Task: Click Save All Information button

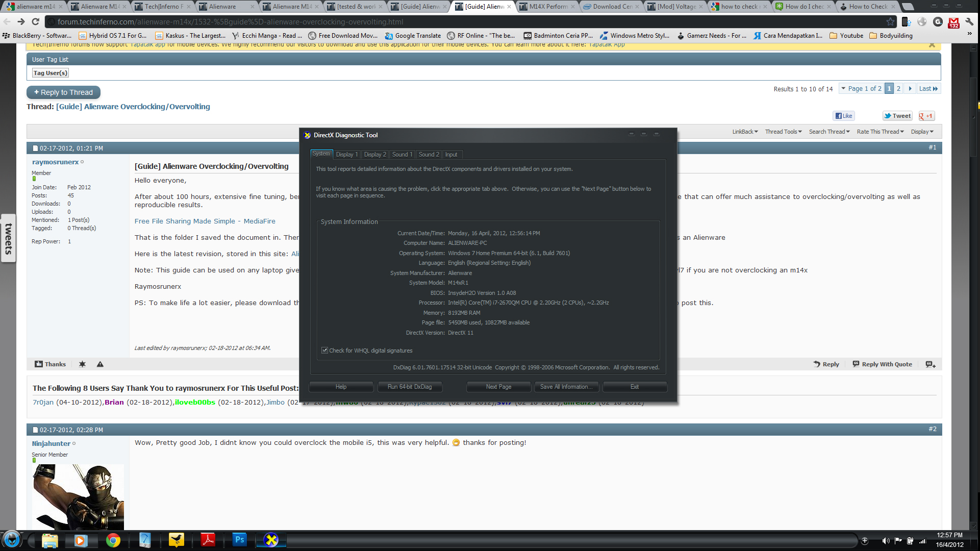Action: pyautogui.click(x=566, y=387)
